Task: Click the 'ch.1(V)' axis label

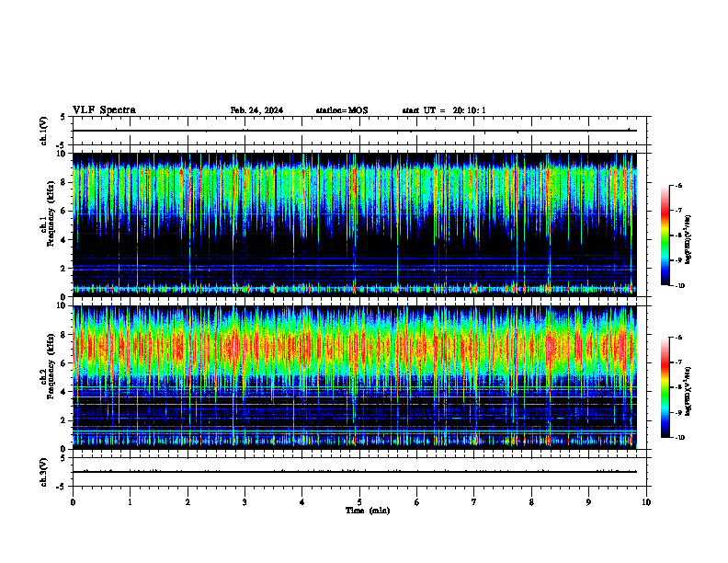Action: pos(43,131)
